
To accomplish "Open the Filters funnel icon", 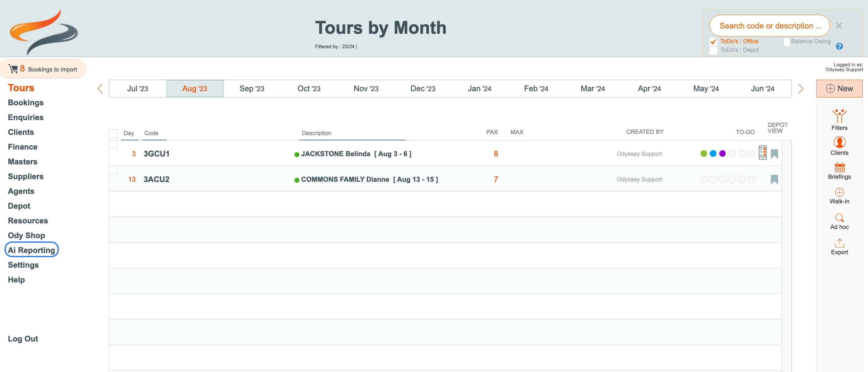I will (x=839, y=116).
